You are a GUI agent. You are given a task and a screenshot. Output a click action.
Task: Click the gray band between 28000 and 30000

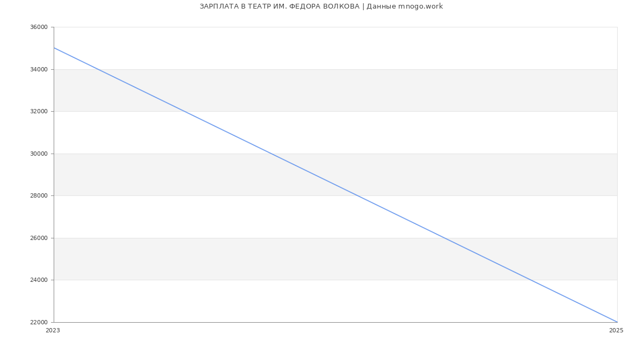[161, 174]
